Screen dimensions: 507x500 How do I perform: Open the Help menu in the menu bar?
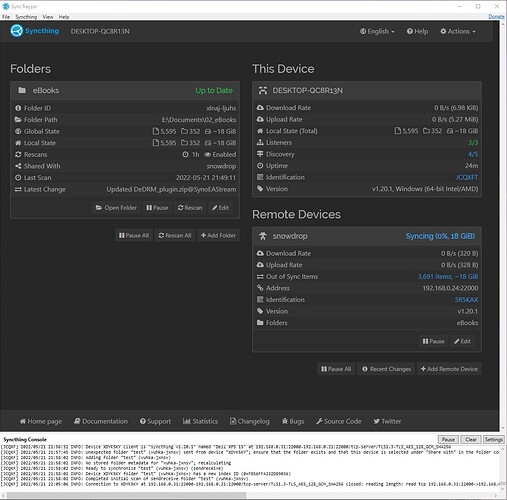click(x=64, y=17)
